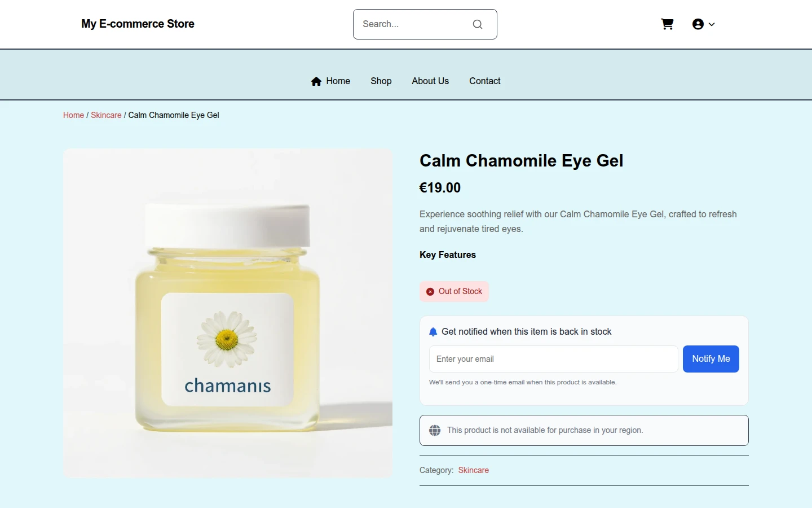
Task: Click the Enter your email field
Action: [554, 359]
